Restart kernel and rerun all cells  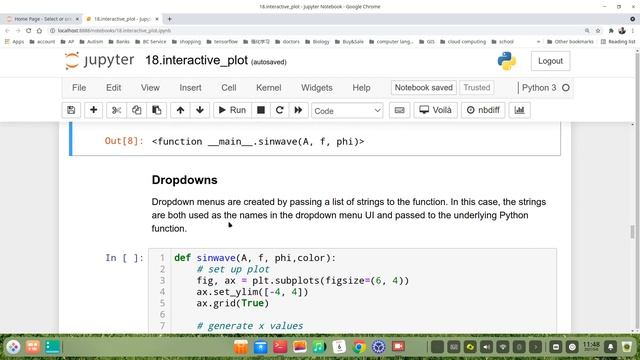298,110
